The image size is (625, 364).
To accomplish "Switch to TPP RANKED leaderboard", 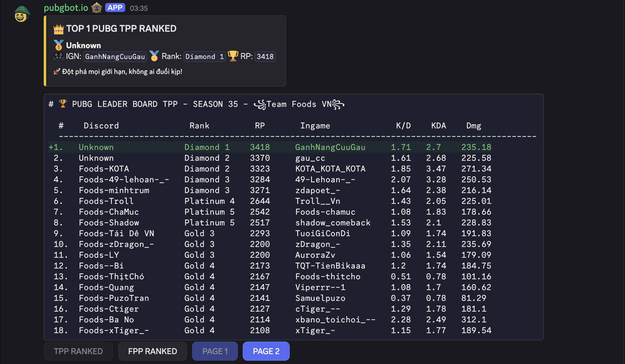I will point(78,351).
